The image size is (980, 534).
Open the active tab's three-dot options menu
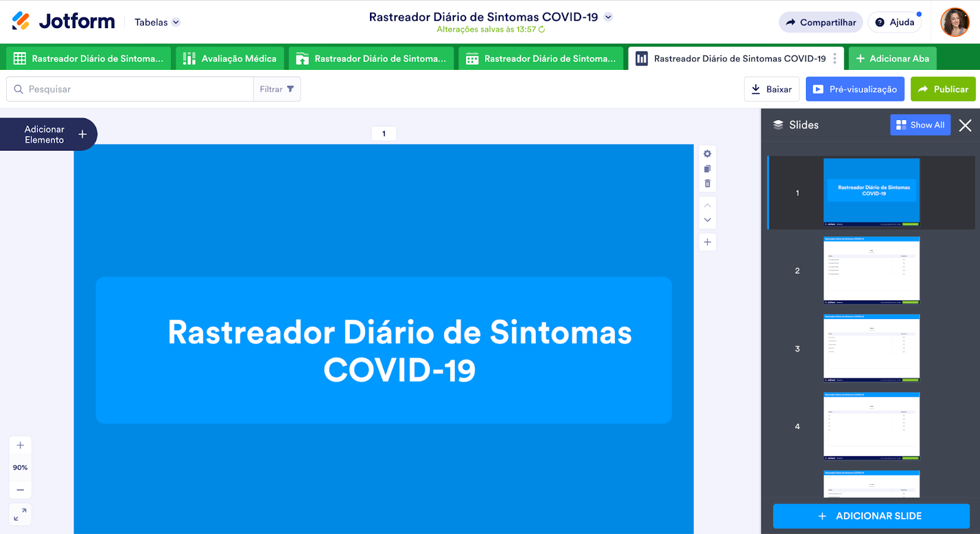(x=835, y=59)
